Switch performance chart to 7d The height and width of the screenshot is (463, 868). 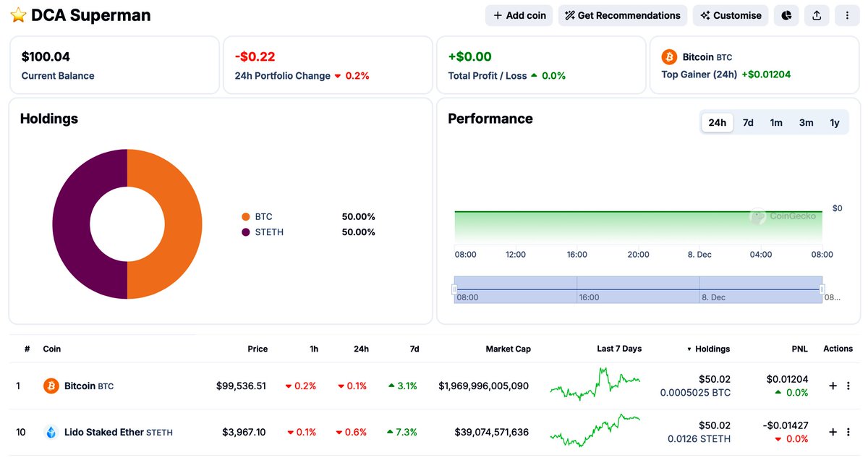pyautogui.click(x=748, y=122)
